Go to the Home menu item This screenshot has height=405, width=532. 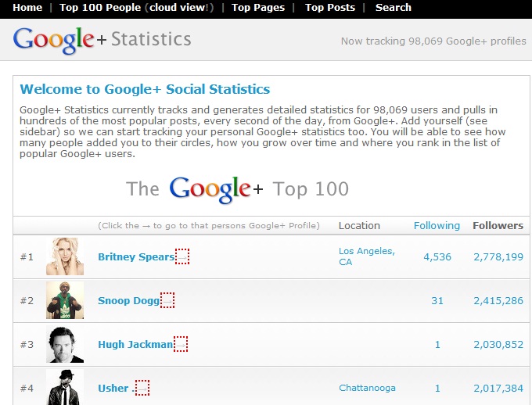click(x=27, y=8)
